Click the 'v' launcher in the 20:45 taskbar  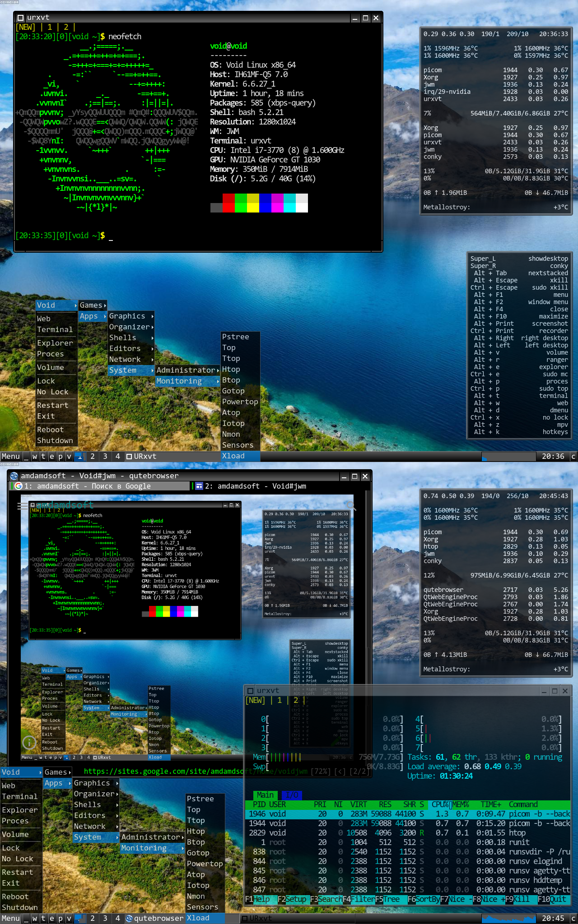pos(69,918)
